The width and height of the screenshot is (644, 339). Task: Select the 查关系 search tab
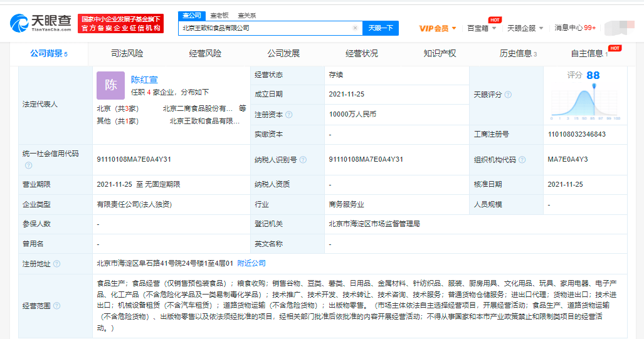(x=247, y=16)
